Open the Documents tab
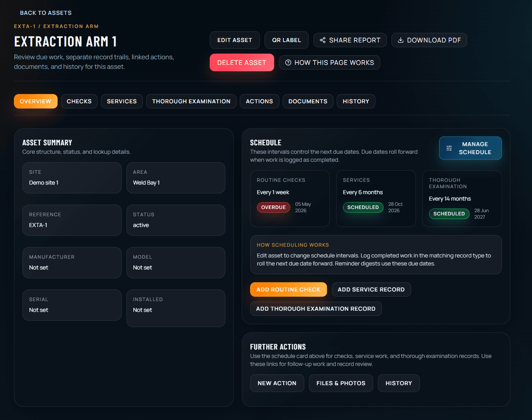 click(308, 101)
